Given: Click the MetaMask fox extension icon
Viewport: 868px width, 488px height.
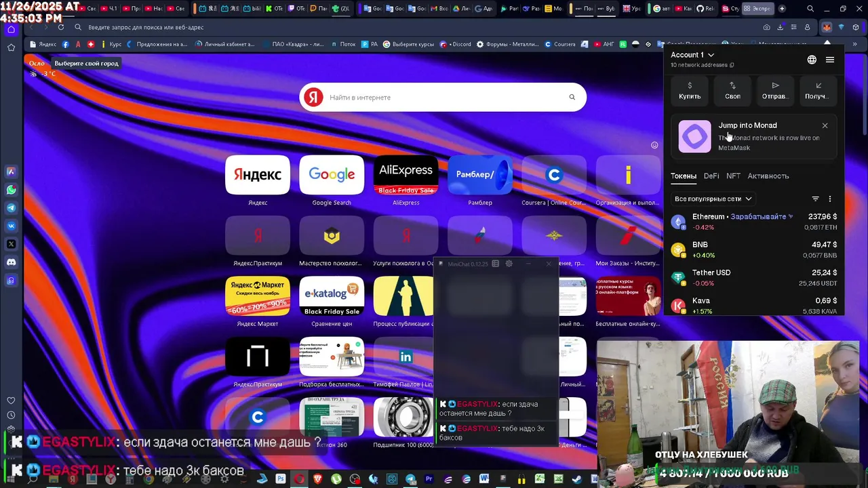Looking at the screenshot, I should coord(827,27).
